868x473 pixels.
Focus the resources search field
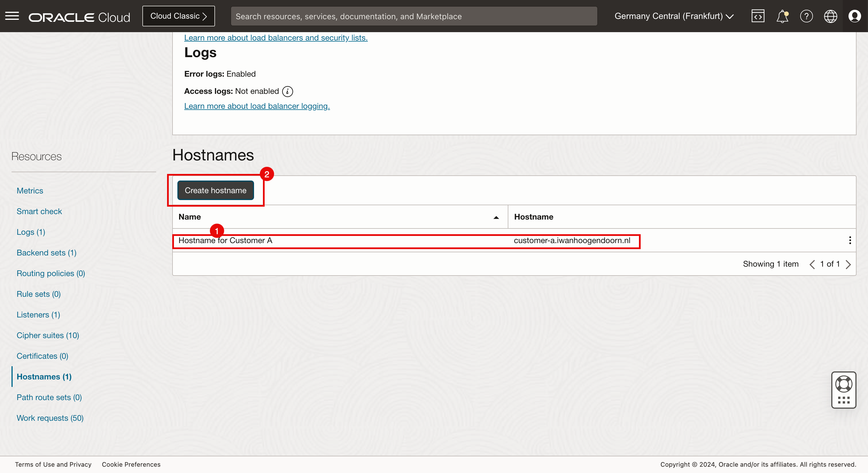tap(414, 16)
